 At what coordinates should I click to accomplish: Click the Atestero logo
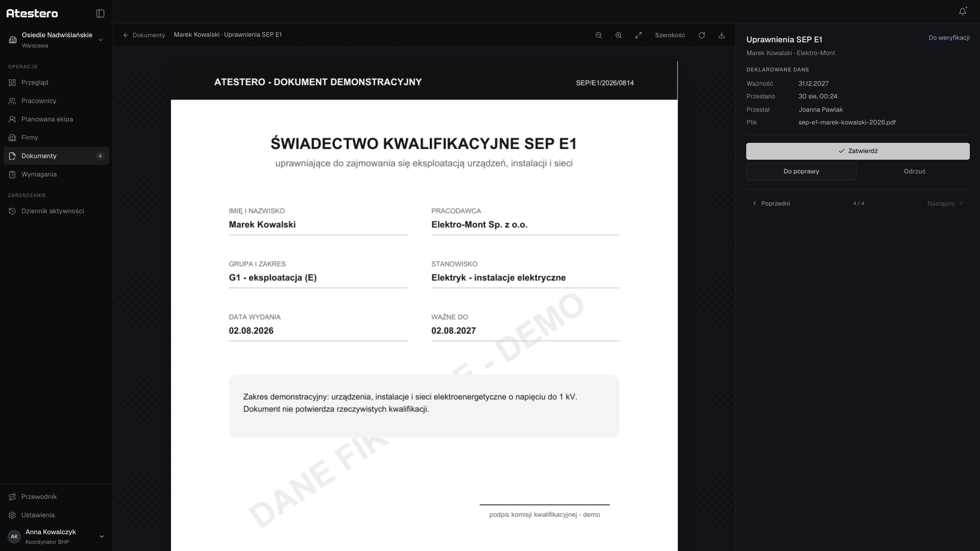click(x=32, y=14)
